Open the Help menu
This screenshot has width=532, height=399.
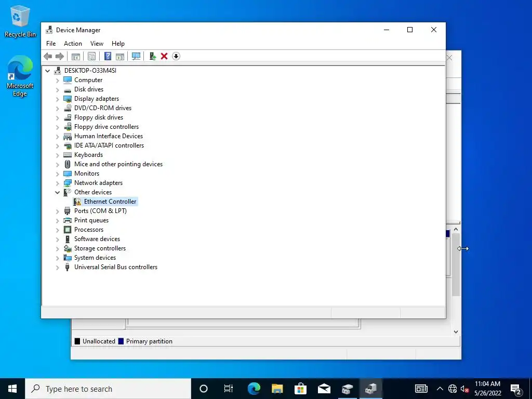(x=118, y=44)
